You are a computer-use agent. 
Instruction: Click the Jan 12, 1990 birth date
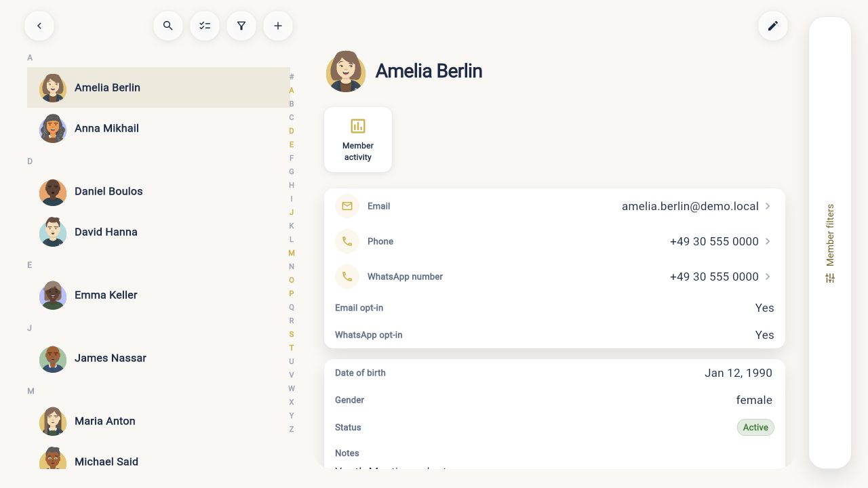click(738, 373)
